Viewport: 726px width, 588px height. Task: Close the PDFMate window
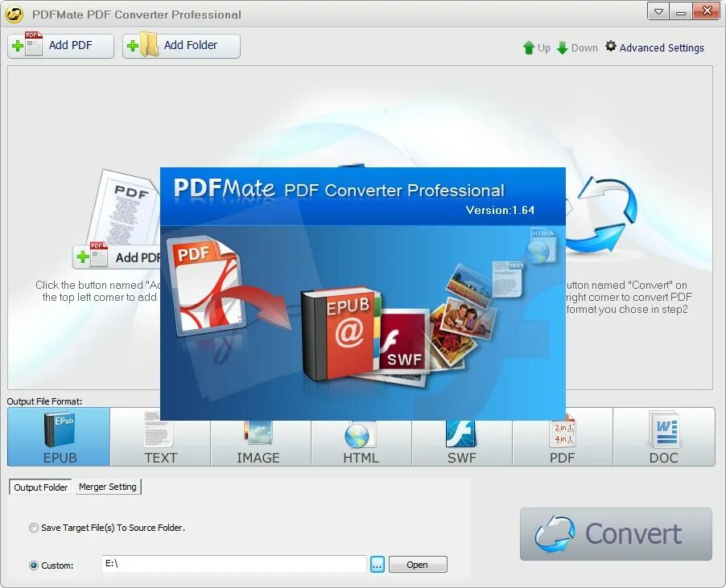coord(707,11)
